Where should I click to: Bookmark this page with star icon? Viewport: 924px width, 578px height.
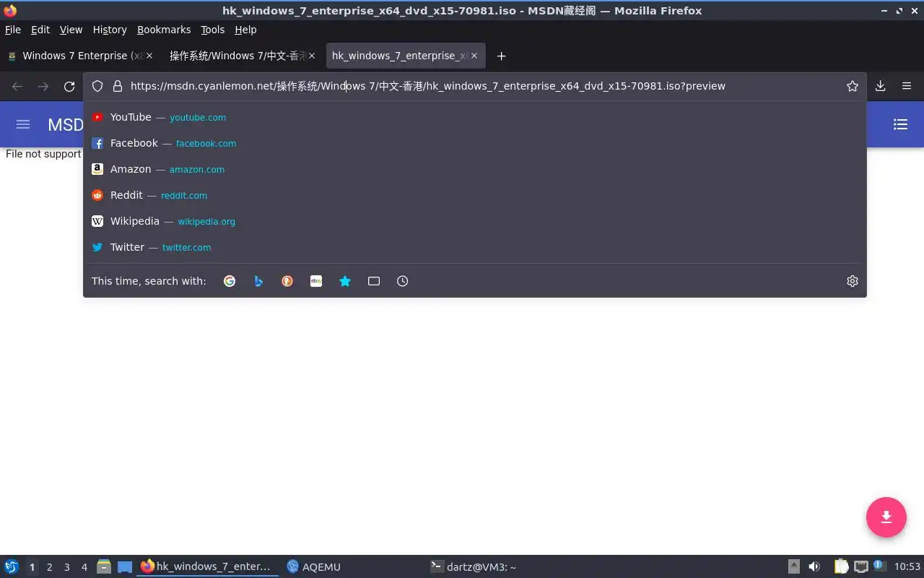point(853,86)
